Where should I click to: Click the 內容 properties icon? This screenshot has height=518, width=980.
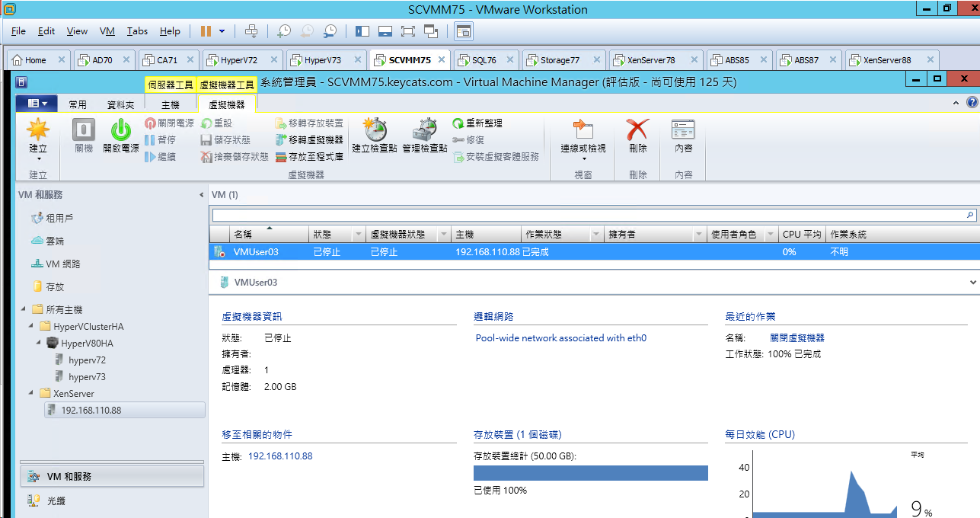coord(684,129)
